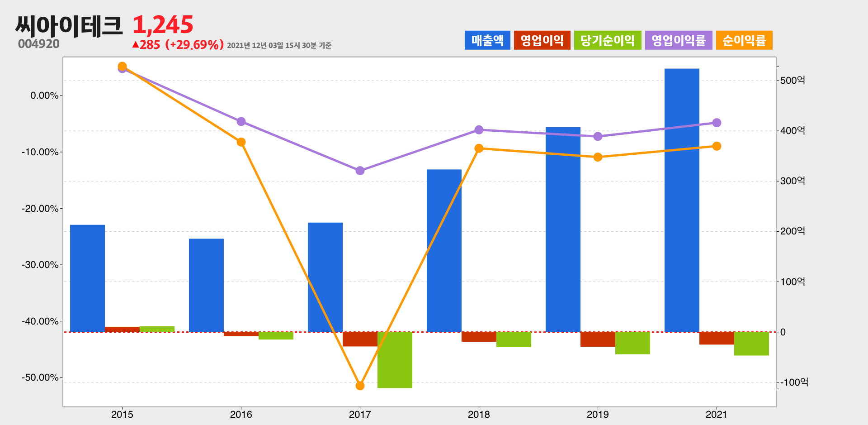Click the 2019 green net income bar
The height and width of the screenshot is (425, 868).
pos(632,343)
